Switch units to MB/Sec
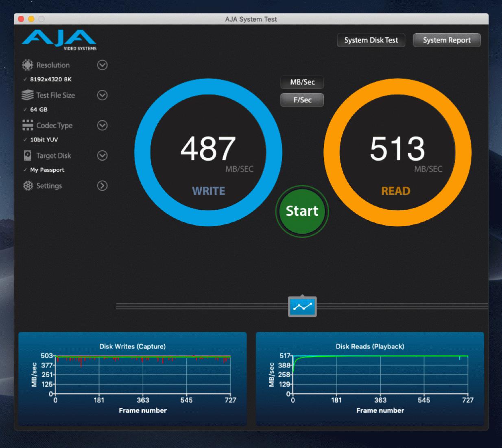 point(302,82)
